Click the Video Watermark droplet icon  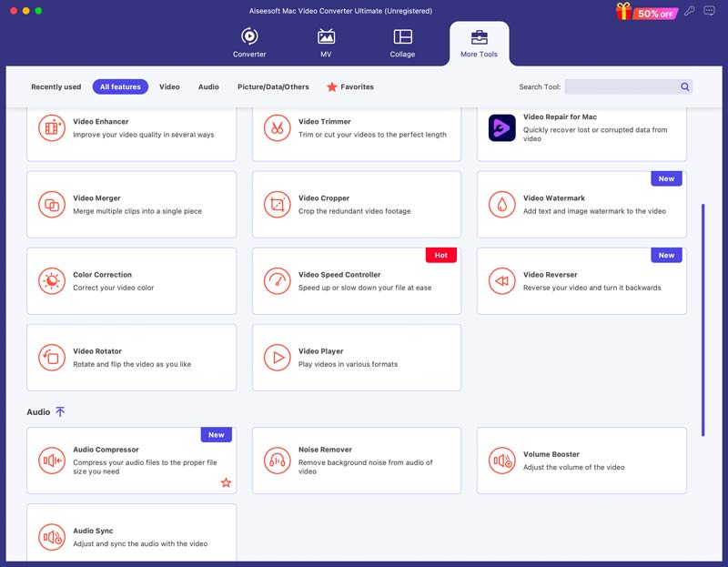click(x=501, y=205)
